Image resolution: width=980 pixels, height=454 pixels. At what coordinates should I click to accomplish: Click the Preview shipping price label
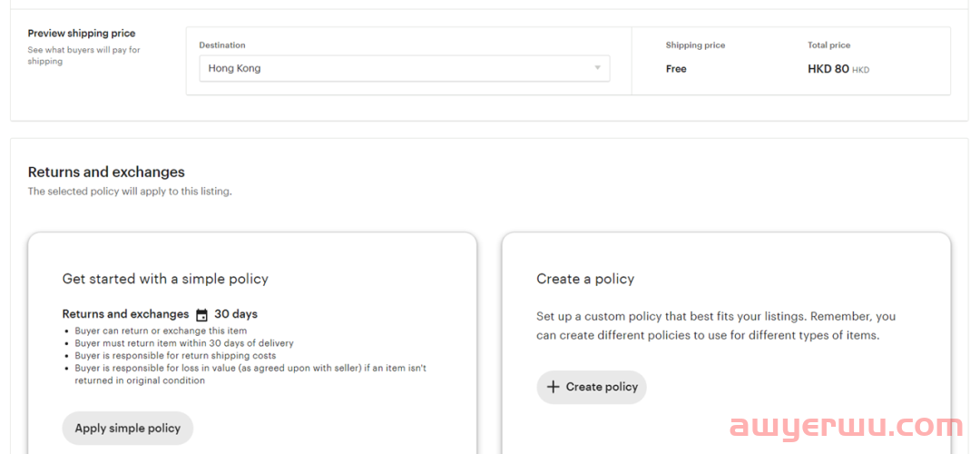click(82, 34)
